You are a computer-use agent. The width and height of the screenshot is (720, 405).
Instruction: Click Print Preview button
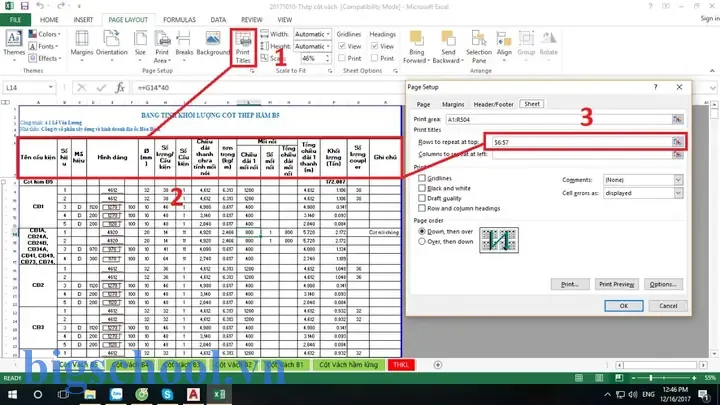(x=617, y=284)
